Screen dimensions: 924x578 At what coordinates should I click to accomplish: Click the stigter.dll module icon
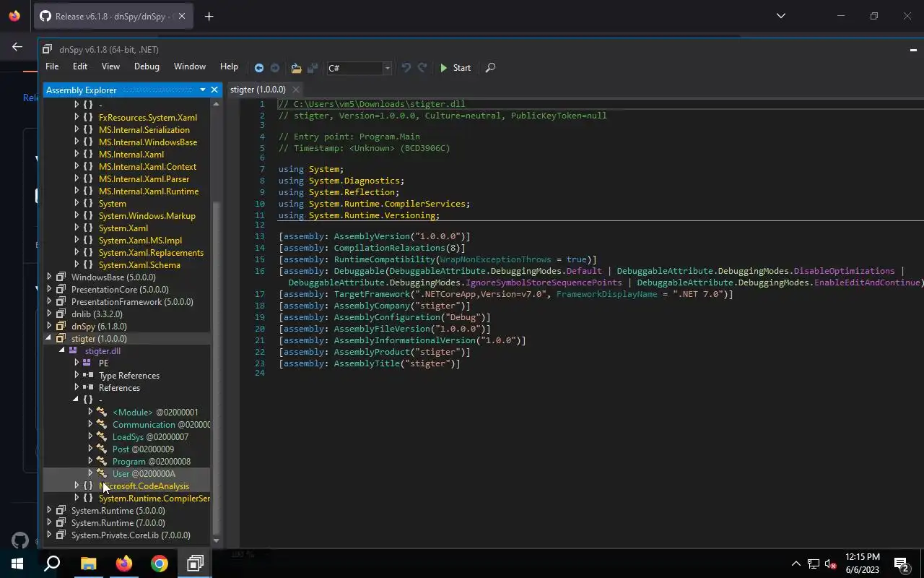74,350
